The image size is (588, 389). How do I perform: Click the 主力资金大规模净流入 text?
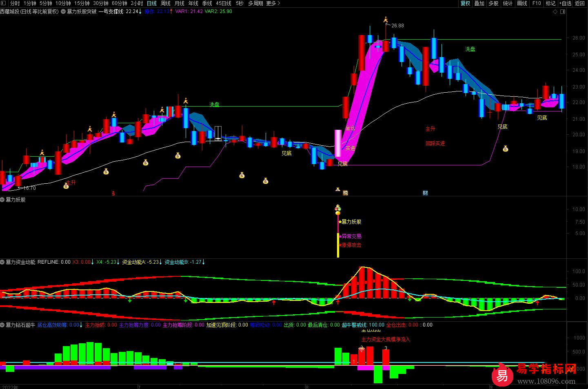tap(386, 340)
